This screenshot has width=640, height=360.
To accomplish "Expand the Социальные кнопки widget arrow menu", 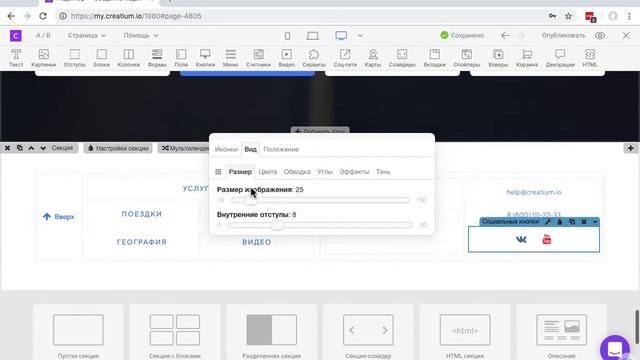I will pos(595,222).
